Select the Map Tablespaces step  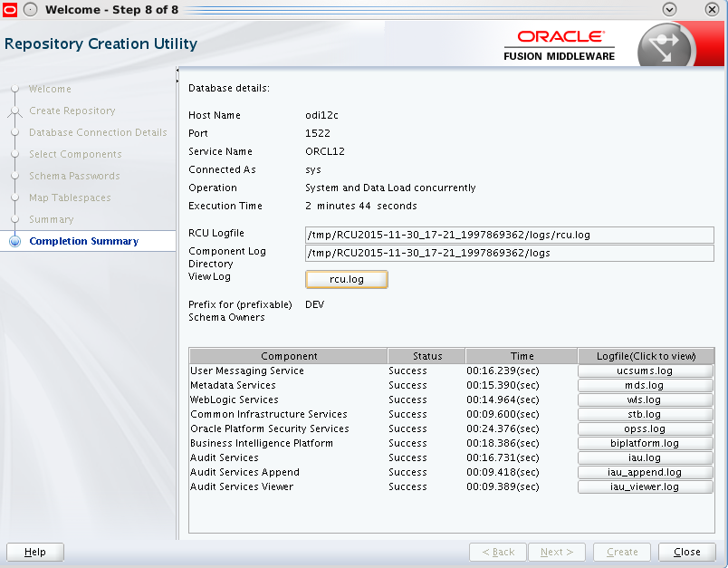tap(70, 197)
